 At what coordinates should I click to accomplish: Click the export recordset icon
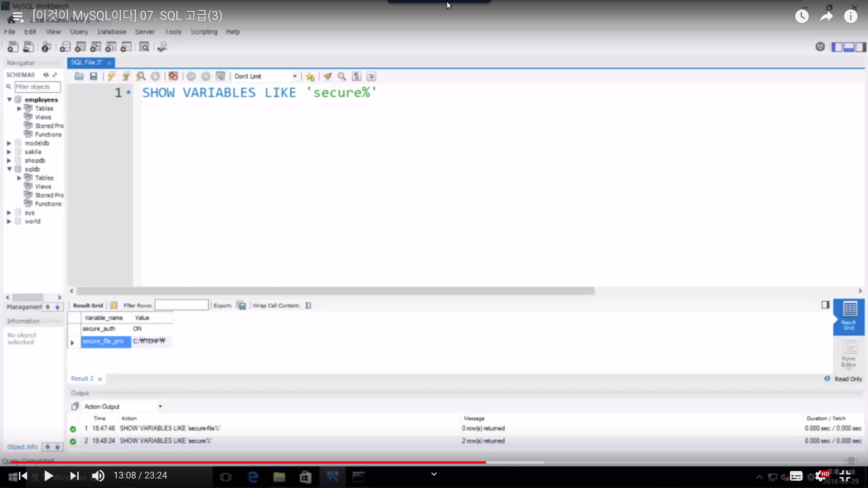pos(241,305)
